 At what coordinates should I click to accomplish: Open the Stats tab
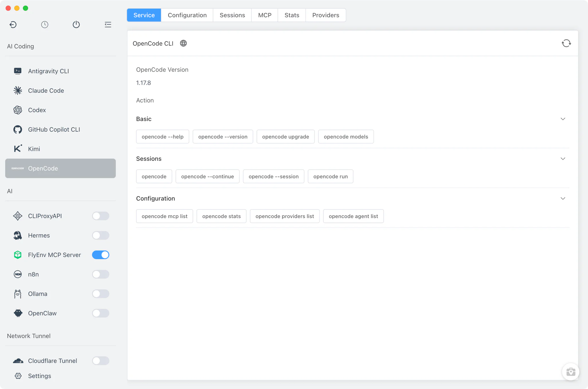[292, 15]
